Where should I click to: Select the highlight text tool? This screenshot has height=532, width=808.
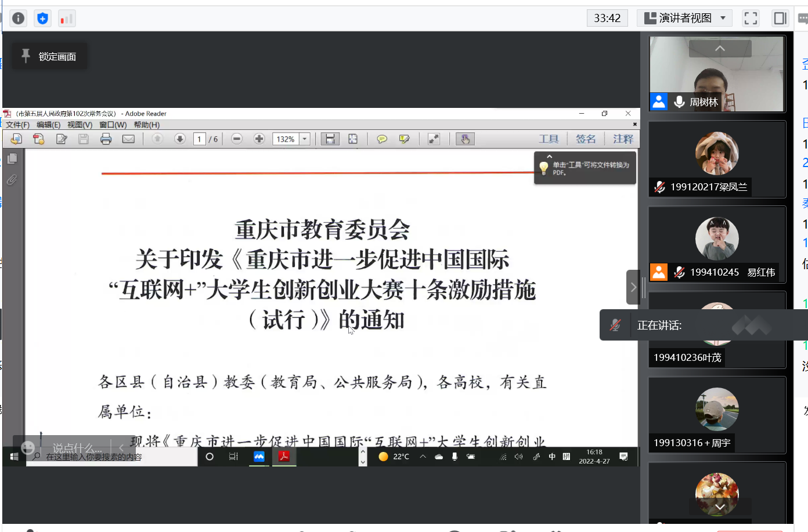405,139
